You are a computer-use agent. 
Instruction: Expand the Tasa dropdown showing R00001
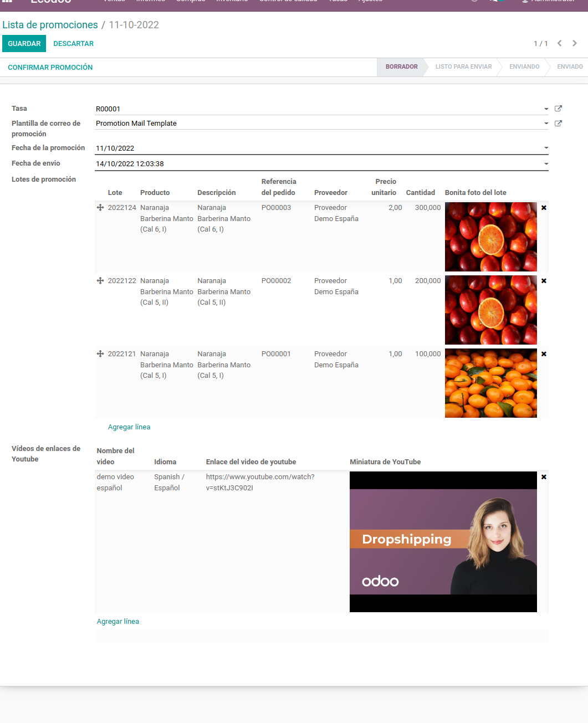tap(546, 109)
